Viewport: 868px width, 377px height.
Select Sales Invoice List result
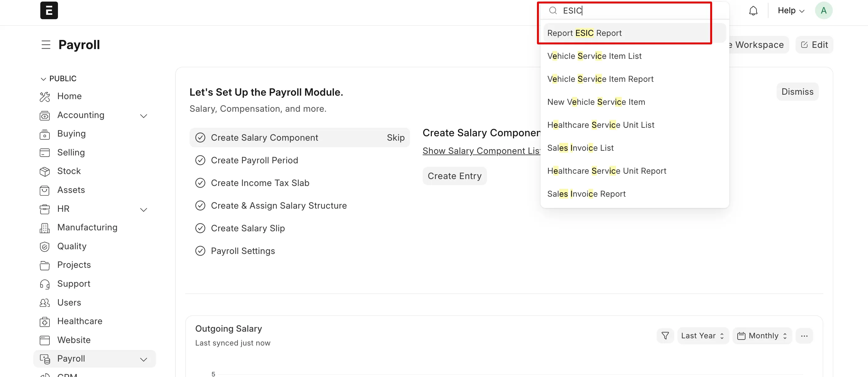[635, 148]
